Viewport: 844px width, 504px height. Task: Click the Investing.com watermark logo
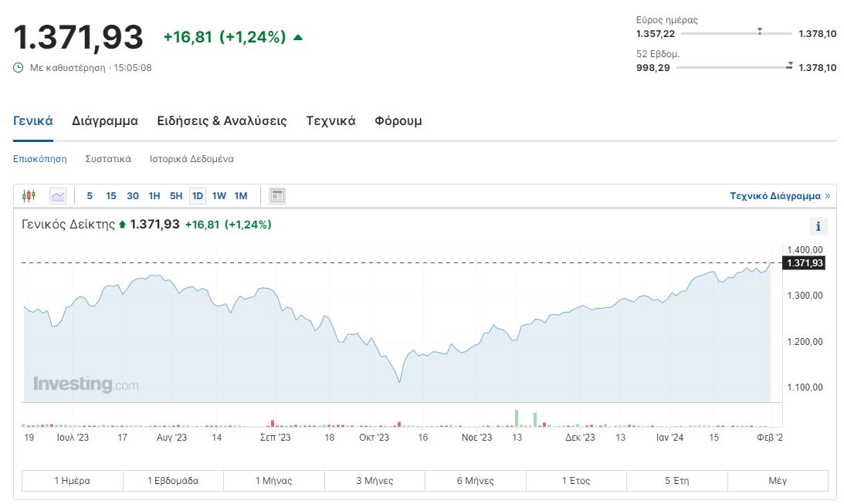click(86, 384)
